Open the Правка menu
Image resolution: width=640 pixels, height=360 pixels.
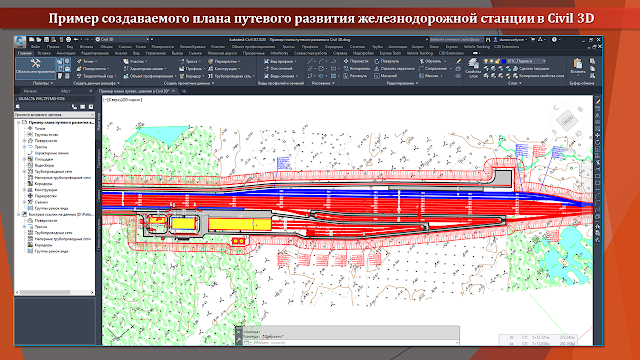tap(53, 47)
